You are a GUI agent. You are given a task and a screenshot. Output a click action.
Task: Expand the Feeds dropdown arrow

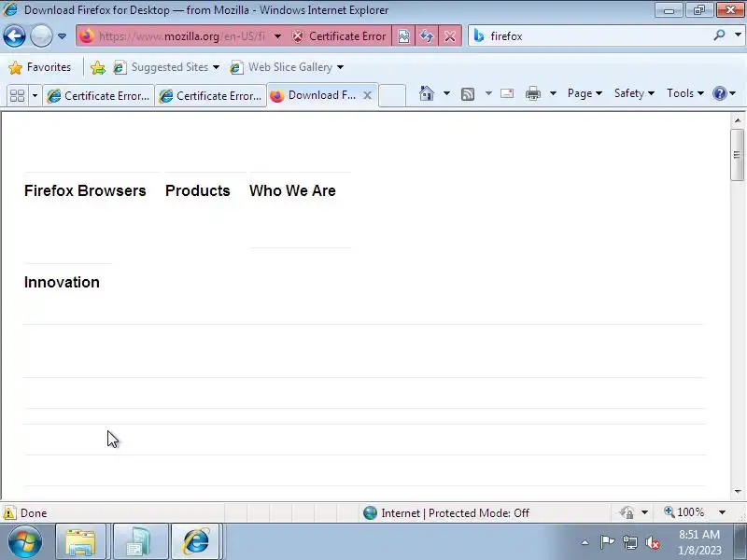[x=488, y=93]
